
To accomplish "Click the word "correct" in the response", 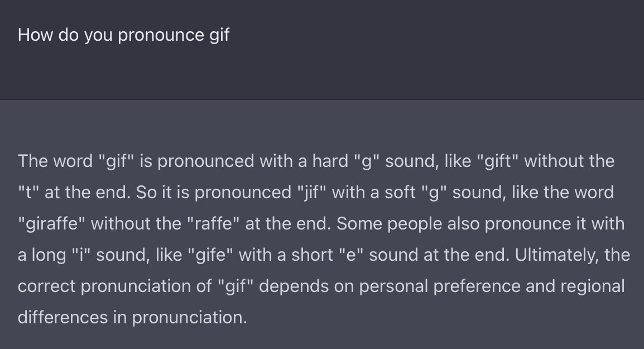I will coord(47,286).
